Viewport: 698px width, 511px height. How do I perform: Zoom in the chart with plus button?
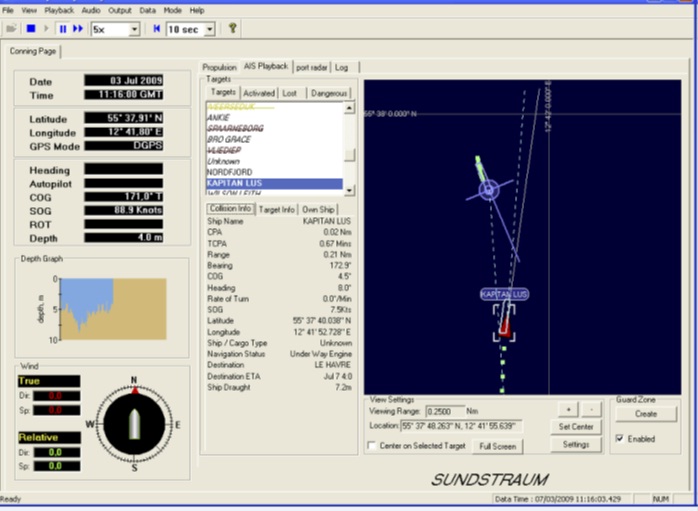[568, 410]
